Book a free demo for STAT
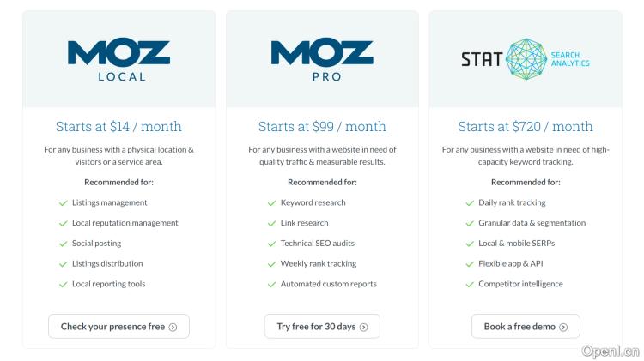 [x=526, y=326]
